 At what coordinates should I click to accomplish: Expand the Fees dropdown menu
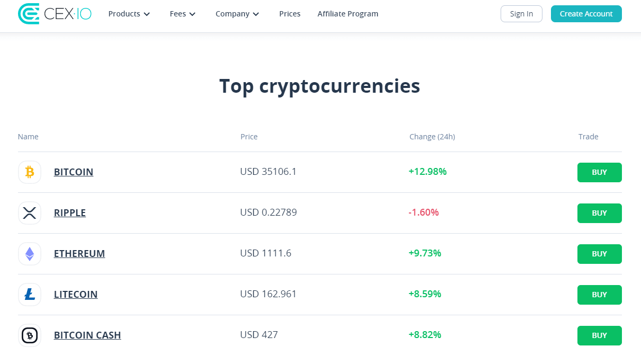click(x=183, y=14)
